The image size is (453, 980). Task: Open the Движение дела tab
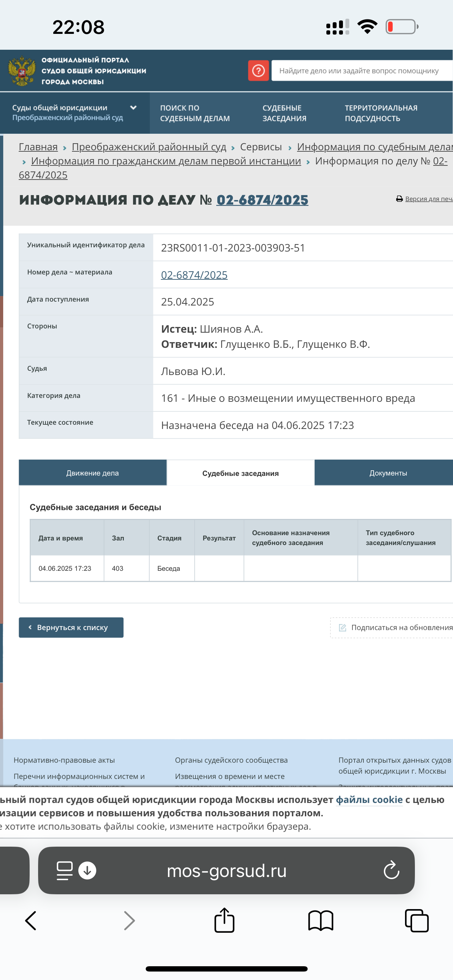pyautogui.click(x=92, y=473)
